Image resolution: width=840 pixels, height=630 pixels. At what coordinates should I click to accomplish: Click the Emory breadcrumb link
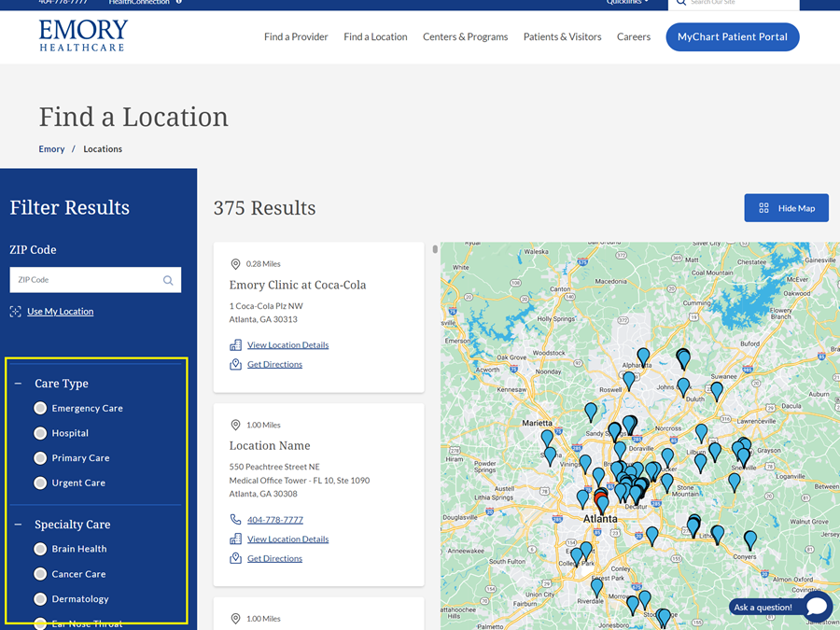[51, 149]
